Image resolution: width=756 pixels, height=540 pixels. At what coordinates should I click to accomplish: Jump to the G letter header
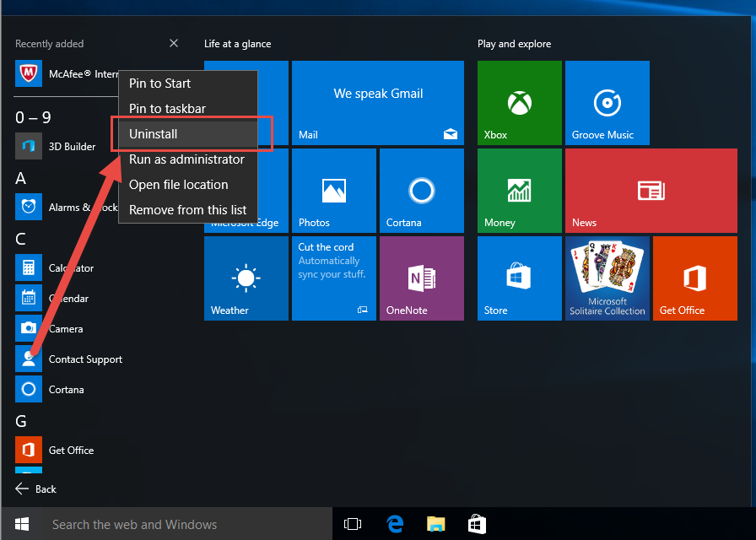[x=21, y=421]
